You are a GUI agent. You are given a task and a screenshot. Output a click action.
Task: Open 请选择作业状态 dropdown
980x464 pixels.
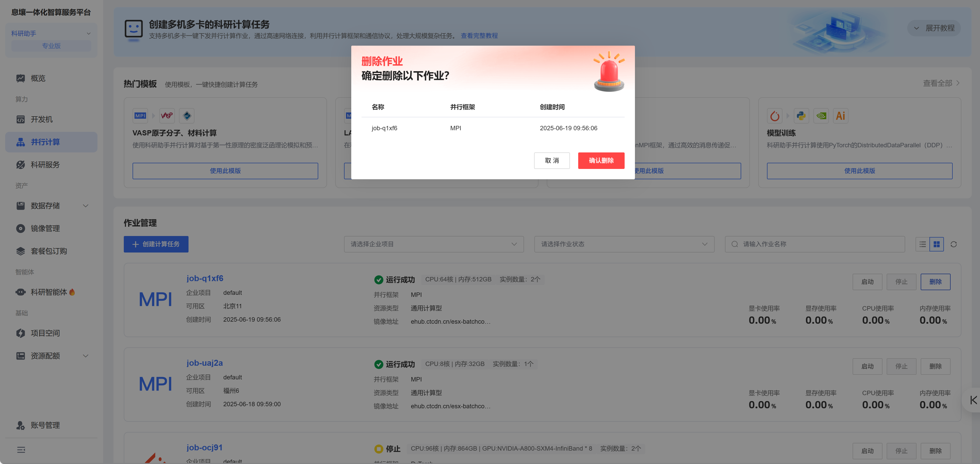pyautogui.click(x=624, y=244)
